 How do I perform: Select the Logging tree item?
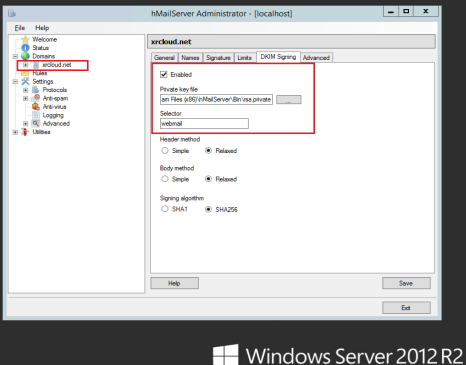[x=53, y=115]
